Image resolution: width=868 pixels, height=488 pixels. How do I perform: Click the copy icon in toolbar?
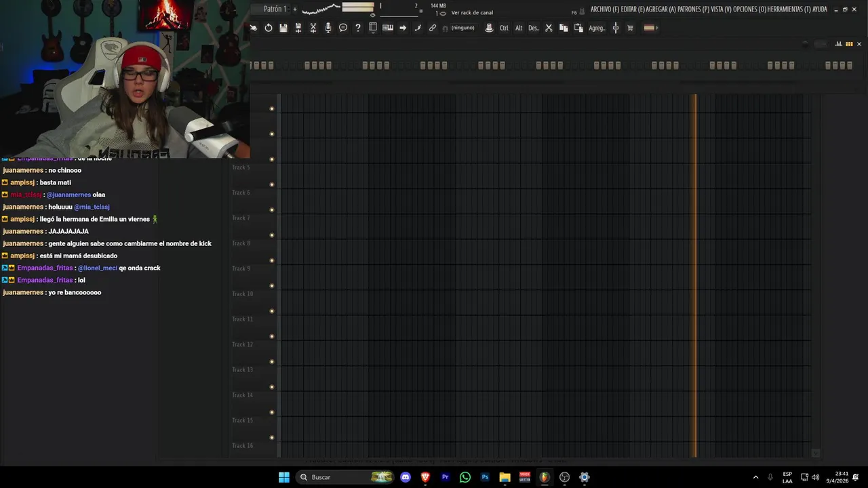564,28
